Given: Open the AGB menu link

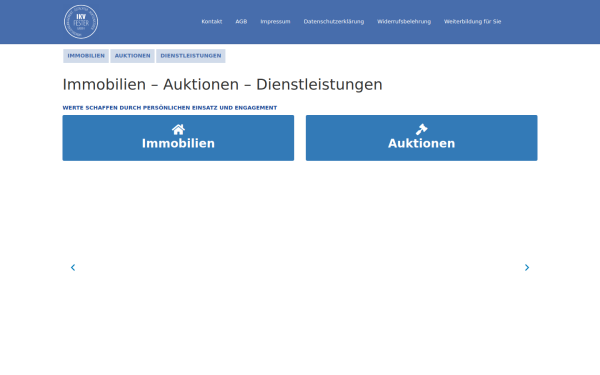Looking at the screenshot, I should point(241,21).
